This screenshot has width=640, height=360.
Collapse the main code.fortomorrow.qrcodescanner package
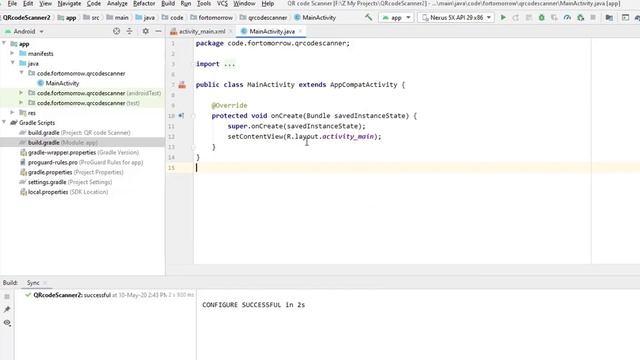tap(21, 73)
